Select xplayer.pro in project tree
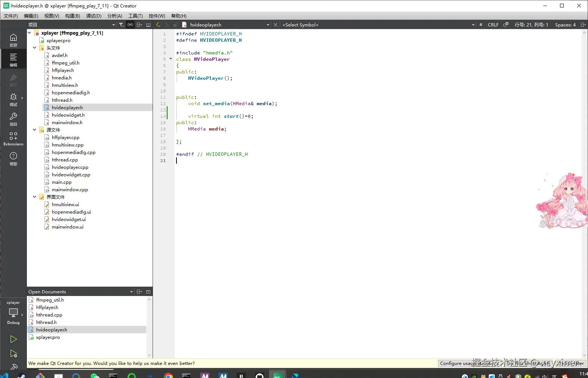Viewport: 588px width, 378px height. [x=58, y=40]
